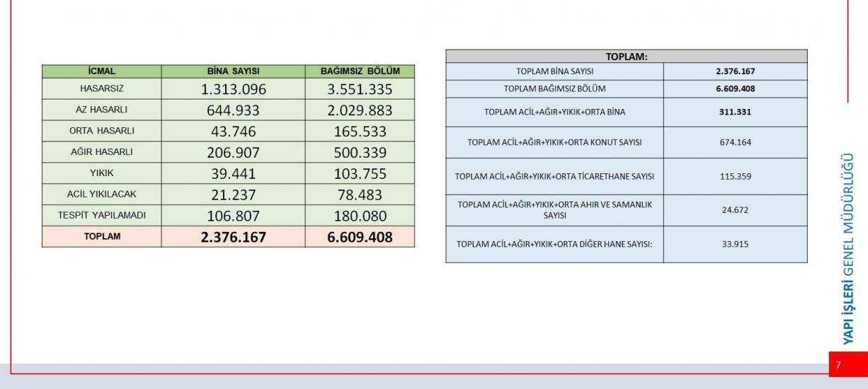Click the KONUT SAYISI row label

[555, 142]
